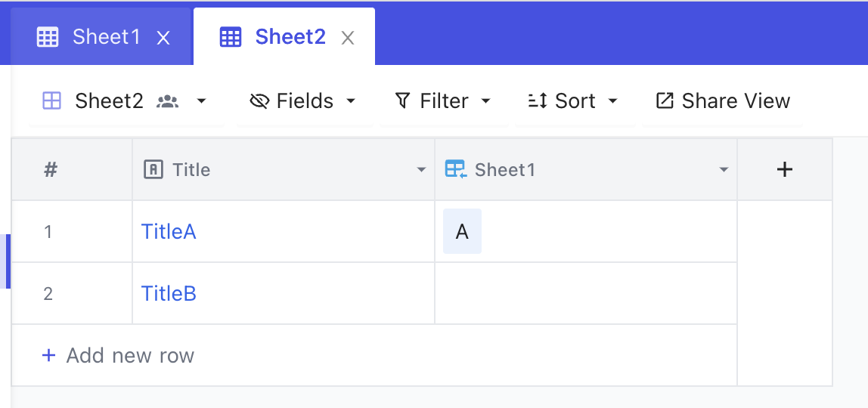Switch to the Sheet1 tab

pos(101,37)
